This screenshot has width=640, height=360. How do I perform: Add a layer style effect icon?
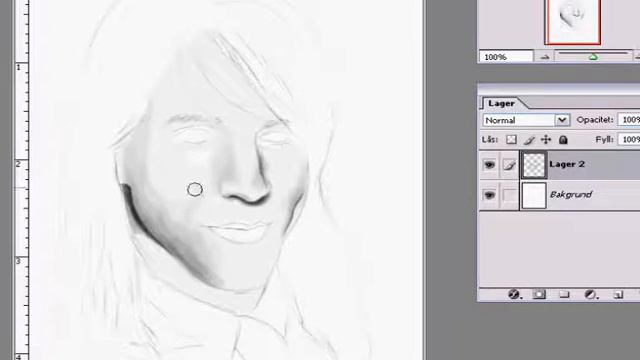coord(514,294)
